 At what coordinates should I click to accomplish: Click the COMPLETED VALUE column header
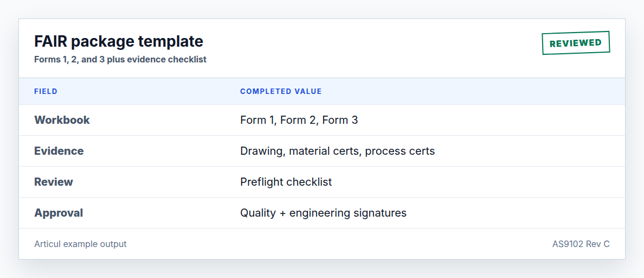[281, 91]
